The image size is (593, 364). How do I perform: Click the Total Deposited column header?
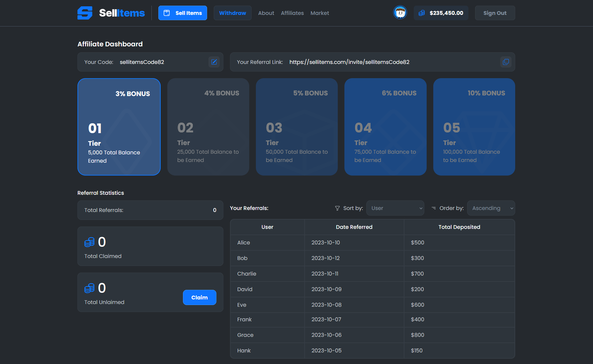point(459,227)
